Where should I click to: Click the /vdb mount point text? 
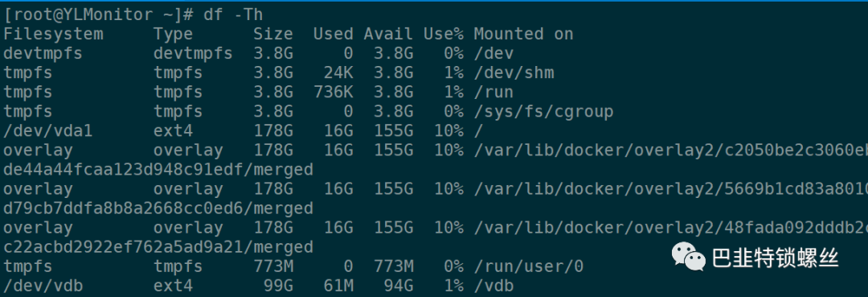[x=493, y=286]
